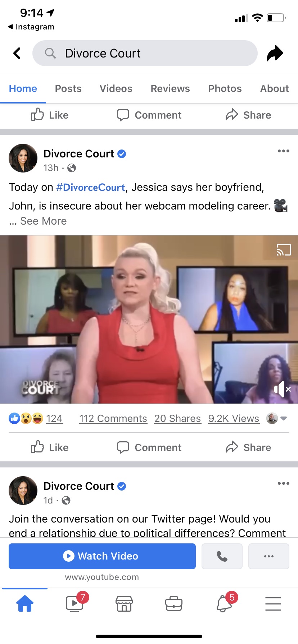Click the blue Watch Video button
Image resolution: width=298 pixels, height=644 pixels.
(x=102, y=556)
